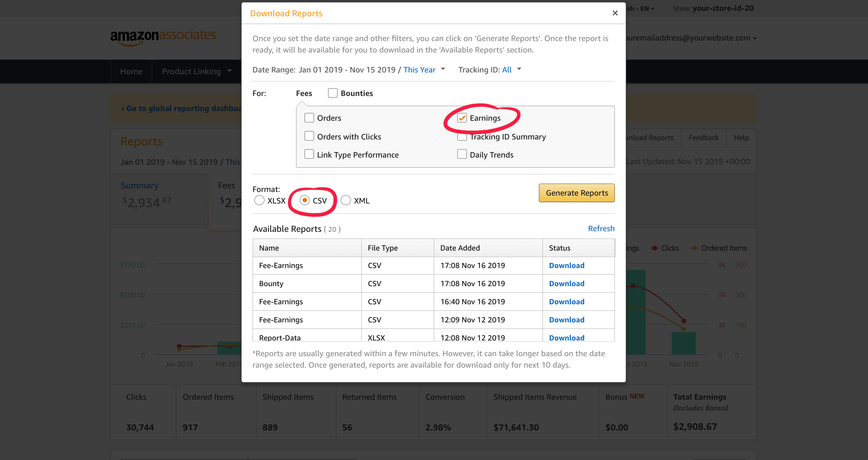Open the This Year date range dropdown

coord(424,70)
